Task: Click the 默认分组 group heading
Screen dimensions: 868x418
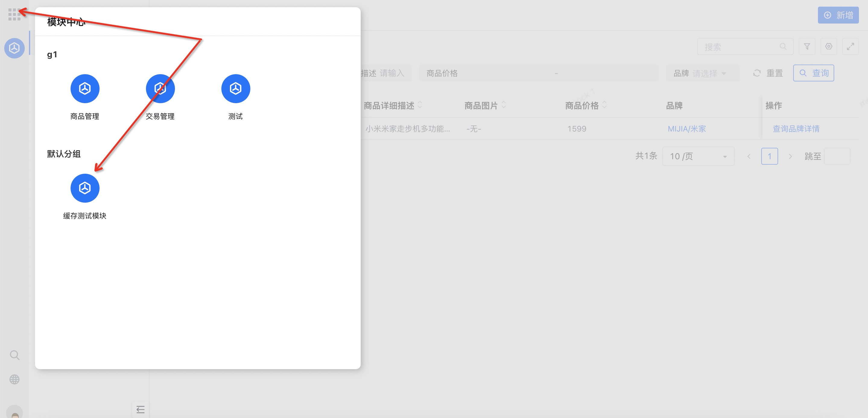Action: 64,154
